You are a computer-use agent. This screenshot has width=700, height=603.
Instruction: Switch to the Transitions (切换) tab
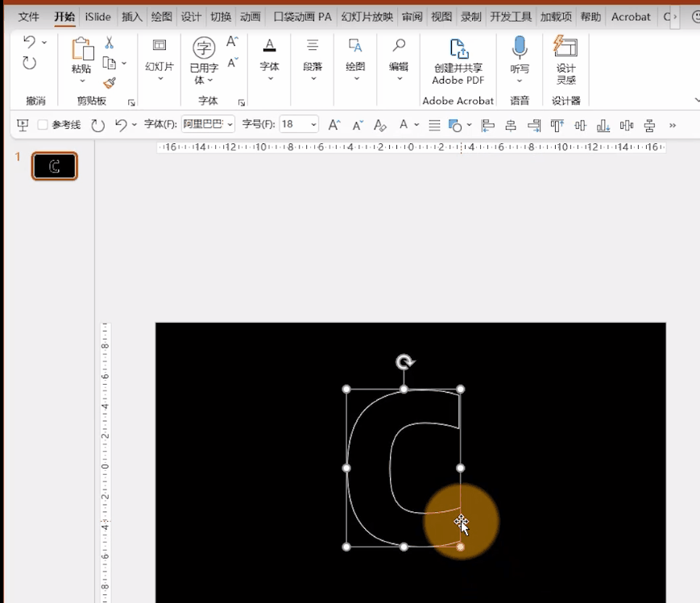(x=221, y=17)
